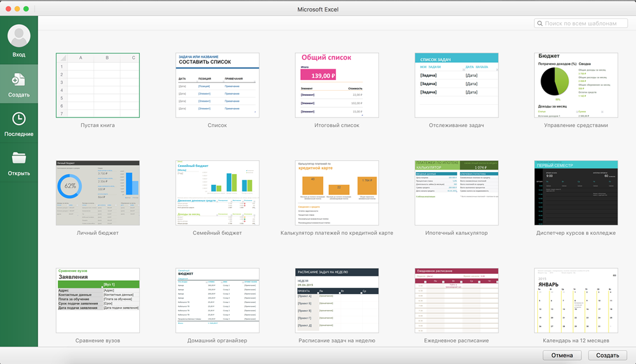
Task: Choose the Список template thumbnail
Action: tap(218, 85)
